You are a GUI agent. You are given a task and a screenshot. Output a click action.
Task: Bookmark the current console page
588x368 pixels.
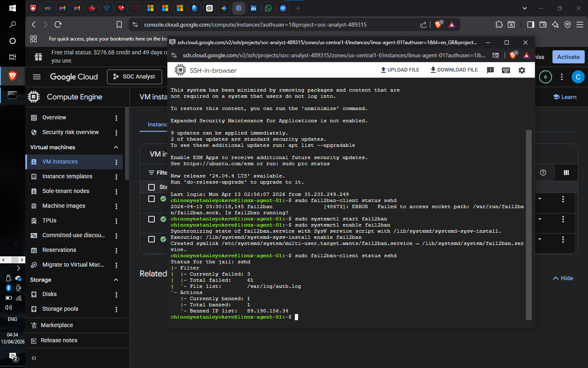tap(119, 25)
